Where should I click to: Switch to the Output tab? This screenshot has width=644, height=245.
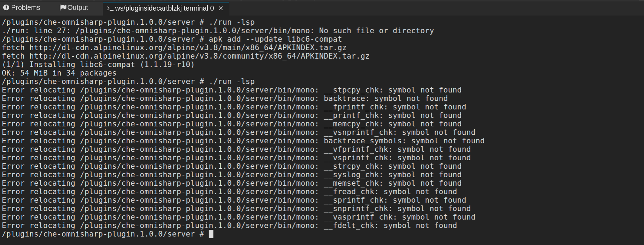(x=77, y=7)
